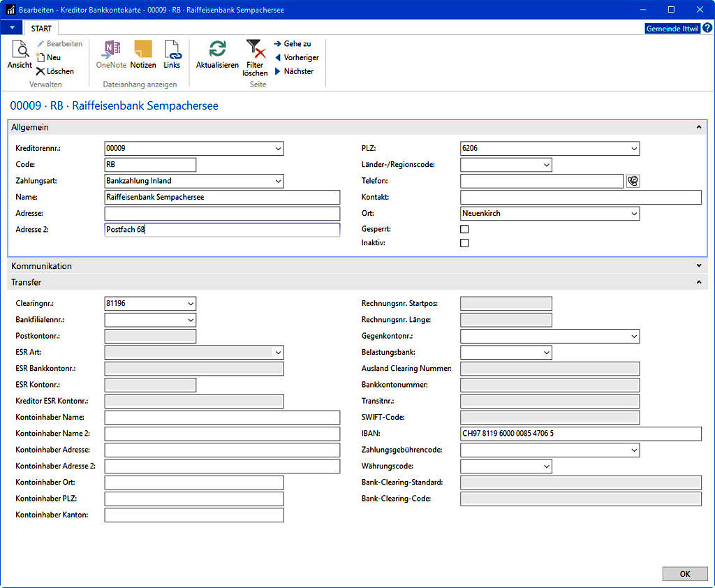Delete the record with Löschen
715x588 pixels.
[x=54, y=71]
